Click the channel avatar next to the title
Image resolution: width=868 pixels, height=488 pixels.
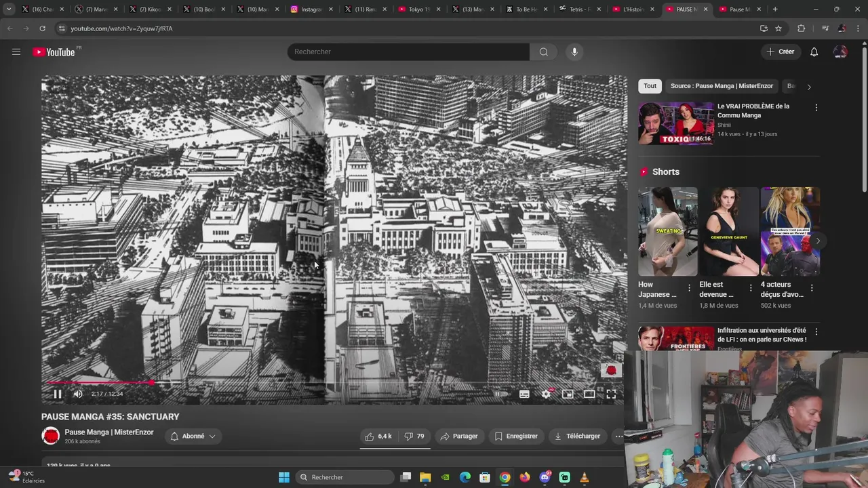tap(51, 436)
